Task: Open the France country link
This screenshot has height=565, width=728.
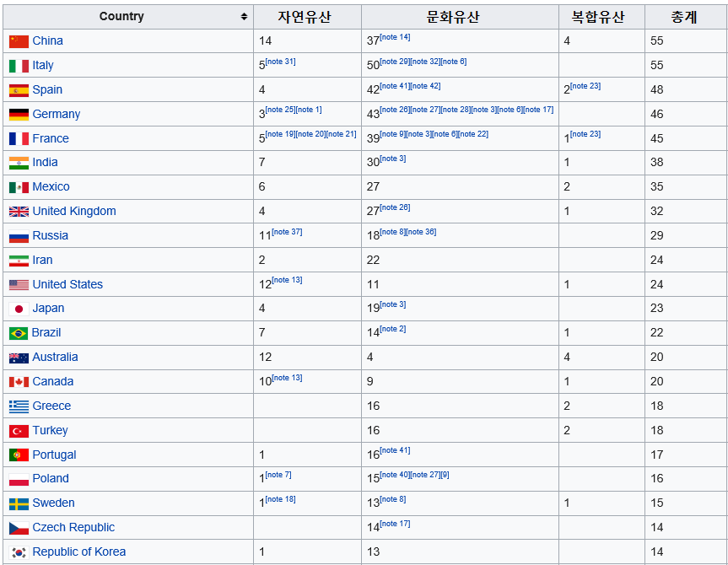Action: (x=51, y=138)
